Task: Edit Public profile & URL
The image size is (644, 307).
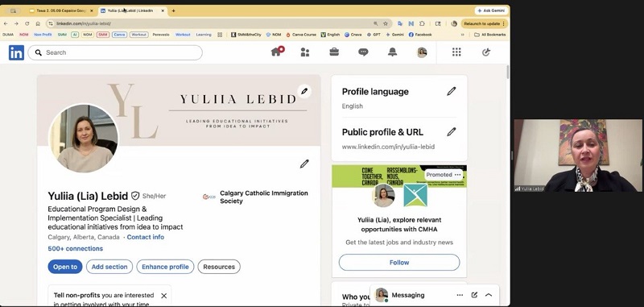Action: point(452,132)
